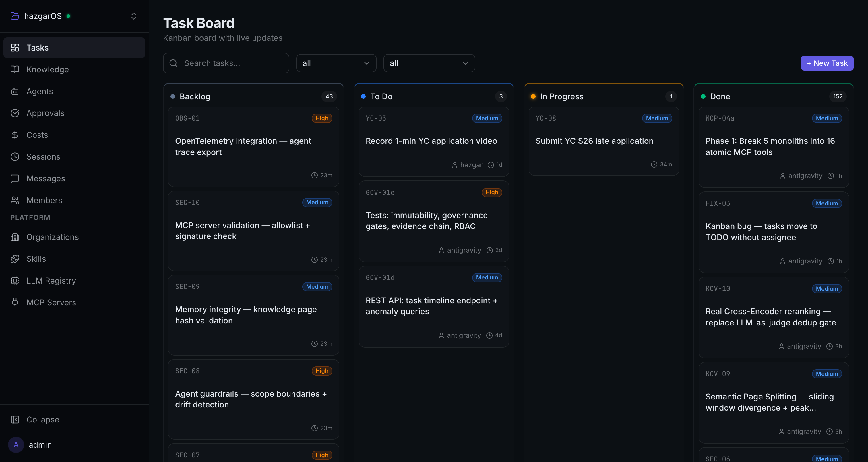Image resolution: width=868 pixels, height=462 pixels.
Task: Click the Members people icon
Action: [x=15, y=201]
